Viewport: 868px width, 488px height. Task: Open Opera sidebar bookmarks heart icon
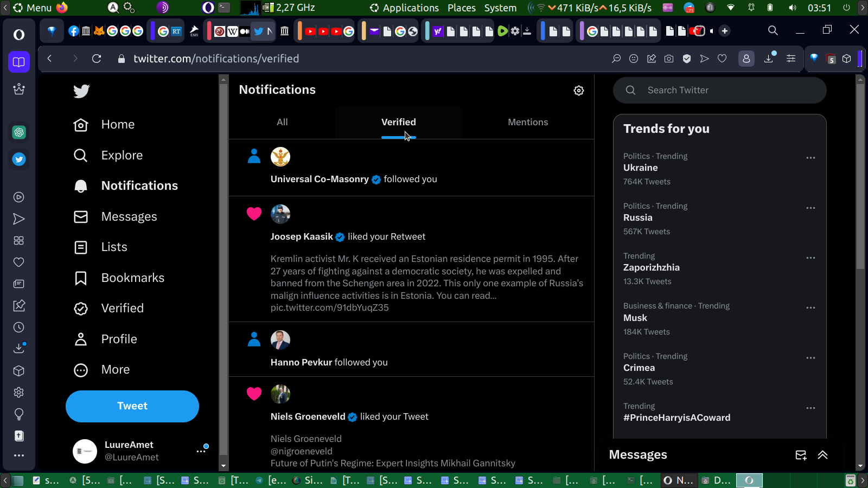point(19,262)
